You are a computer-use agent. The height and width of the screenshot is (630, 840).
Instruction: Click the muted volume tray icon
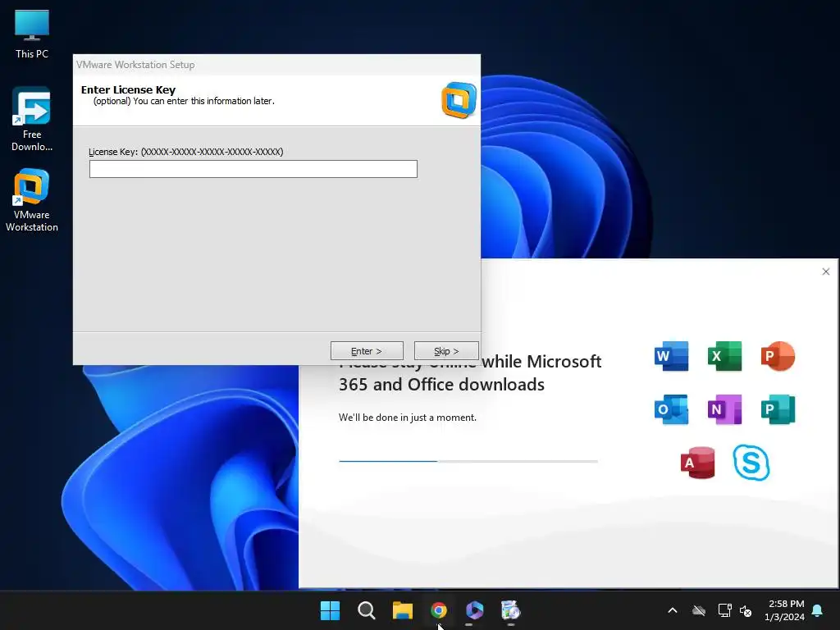tap(746, 610)
